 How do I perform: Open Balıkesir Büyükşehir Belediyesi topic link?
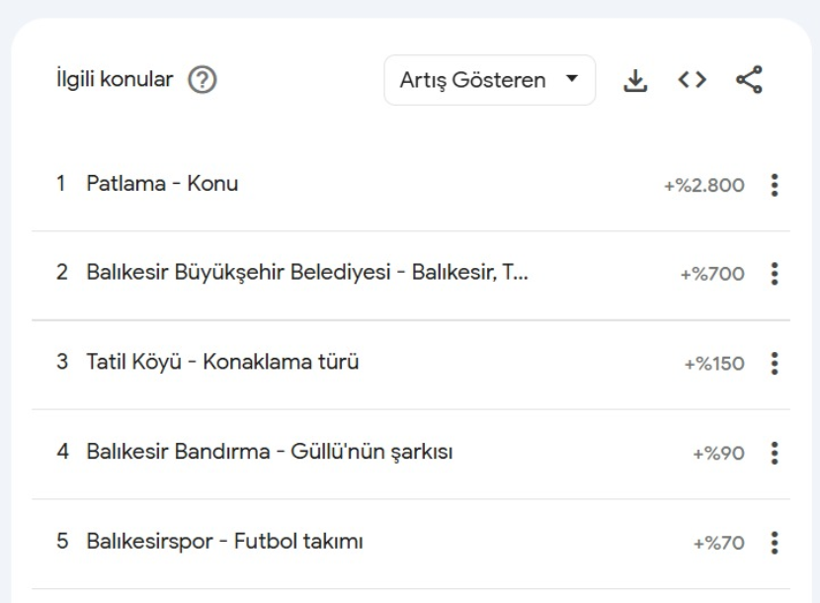tap(307, 273)
